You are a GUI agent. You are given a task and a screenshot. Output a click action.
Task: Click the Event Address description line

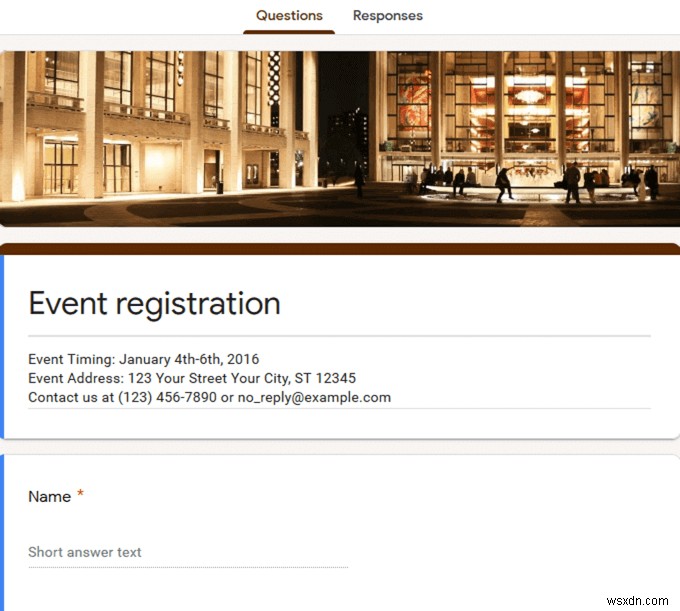192,378
